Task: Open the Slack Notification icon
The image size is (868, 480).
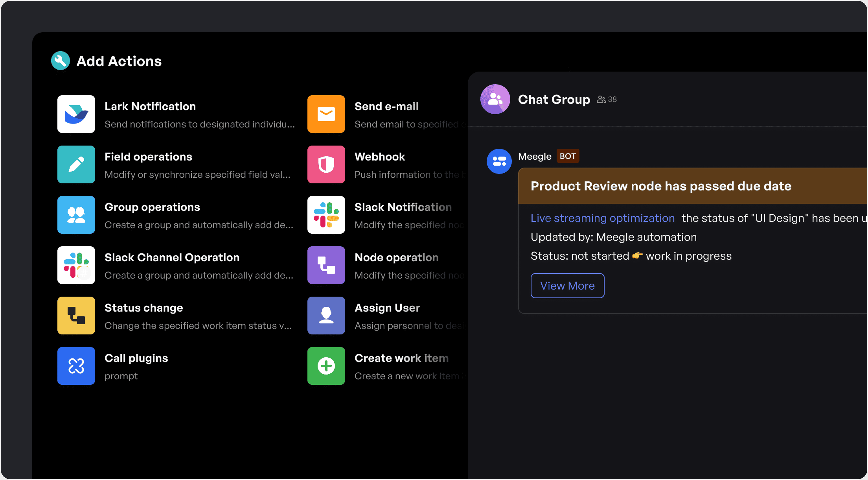Action: pos(326,215)
